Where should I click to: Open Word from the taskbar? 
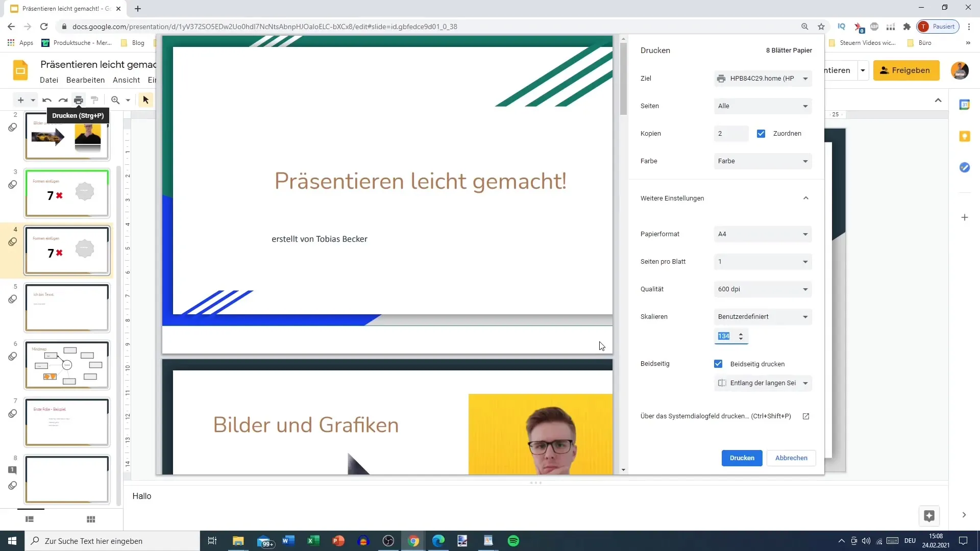pos(288,541)
